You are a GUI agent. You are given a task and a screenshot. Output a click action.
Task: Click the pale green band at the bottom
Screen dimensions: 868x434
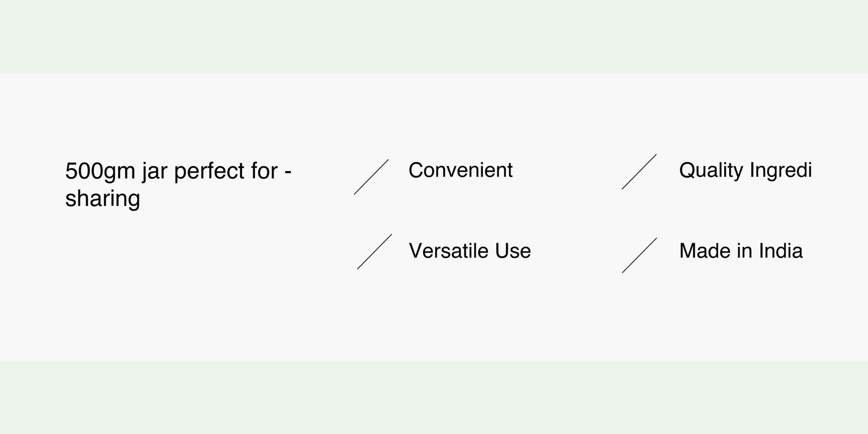coord(434,397)
